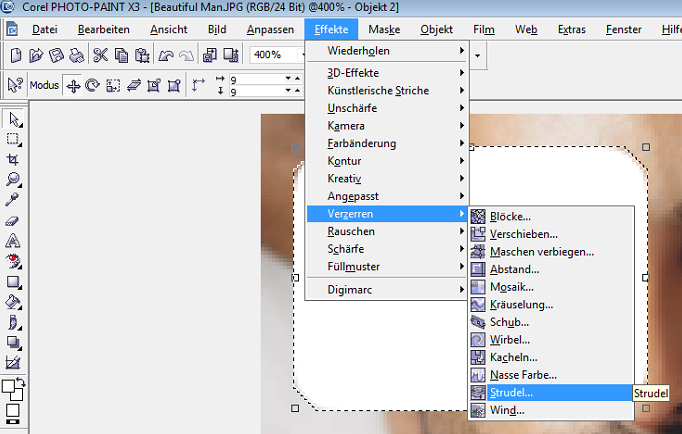Click the Position move mode icon
Screen dimensions: 682x434
(73, 86)
